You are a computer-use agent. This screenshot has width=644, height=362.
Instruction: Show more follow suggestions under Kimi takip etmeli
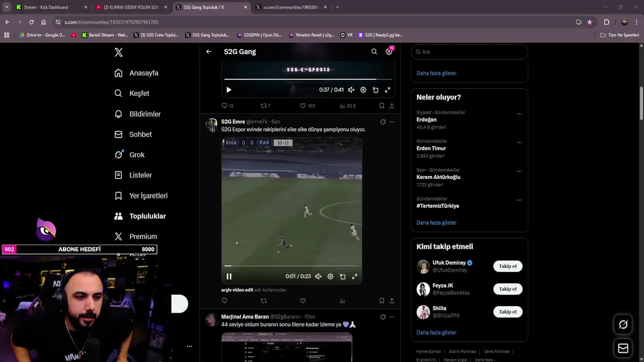click(x=436, y=332)
